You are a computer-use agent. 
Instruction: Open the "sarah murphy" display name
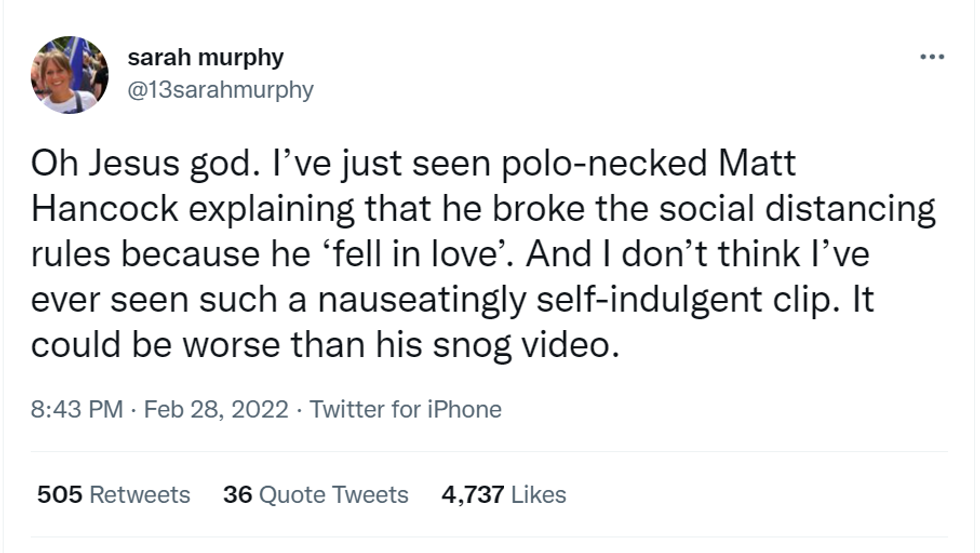click(205, 58)
